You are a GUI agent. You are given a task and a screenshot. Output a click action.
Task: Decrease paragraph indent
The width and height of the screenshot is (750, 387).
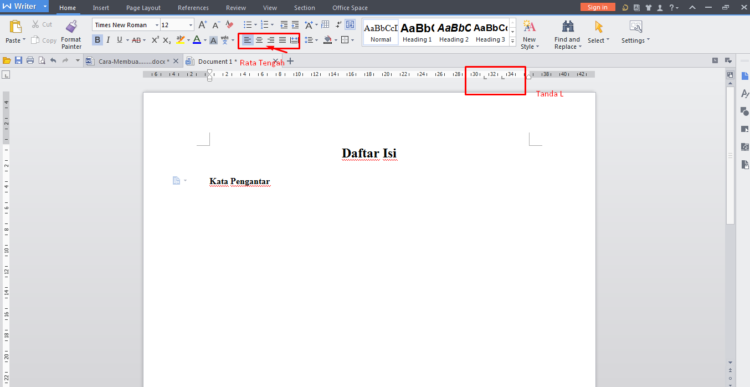point(284,25)
